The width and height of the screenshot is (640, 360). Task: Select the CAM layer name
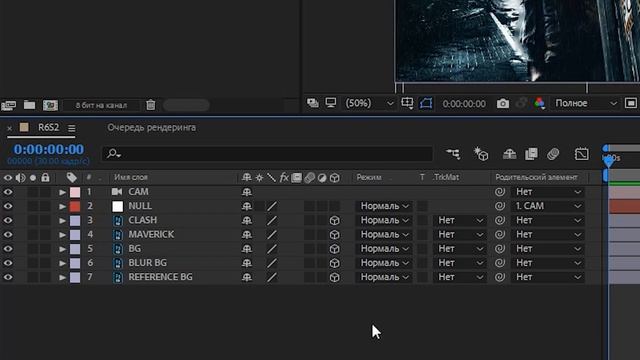coord(138,191)
